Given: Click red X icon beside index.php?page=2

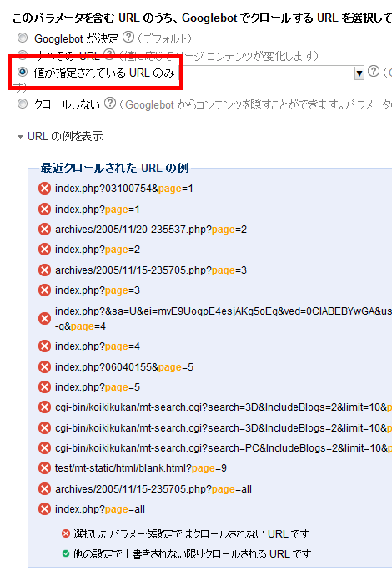Looking at the screenshot, I should [x=44, y=250].
